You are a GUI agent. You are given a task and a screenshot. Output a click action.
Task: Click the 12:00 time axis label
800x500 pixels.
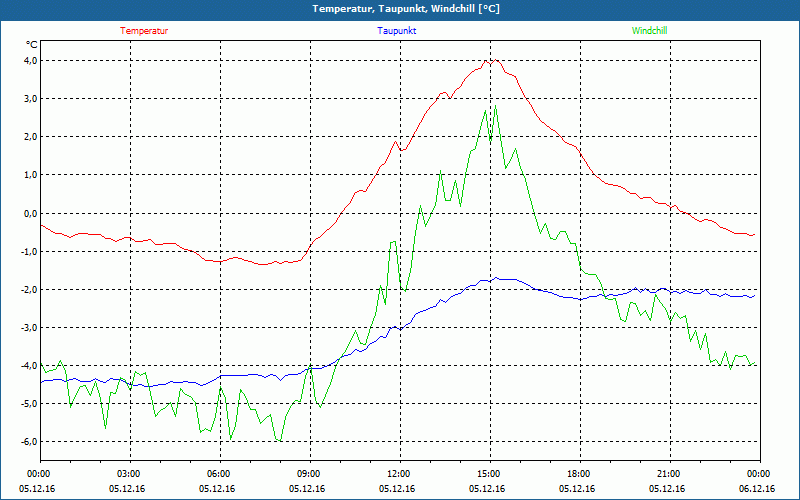coord(400,473)
